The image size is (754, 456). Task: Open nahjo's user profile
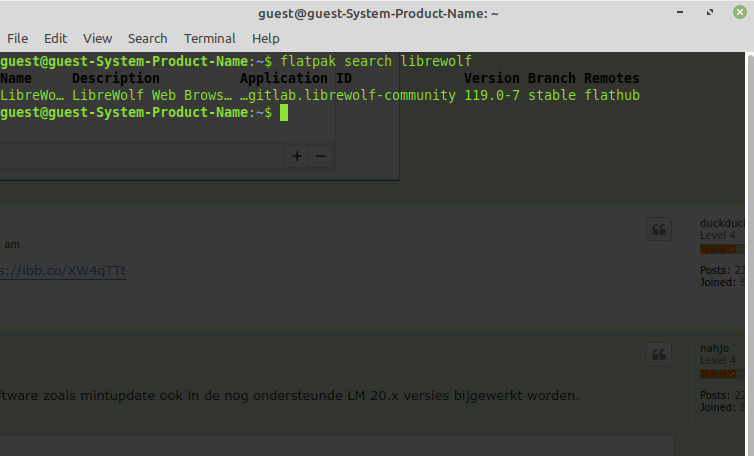pos(715,348)
